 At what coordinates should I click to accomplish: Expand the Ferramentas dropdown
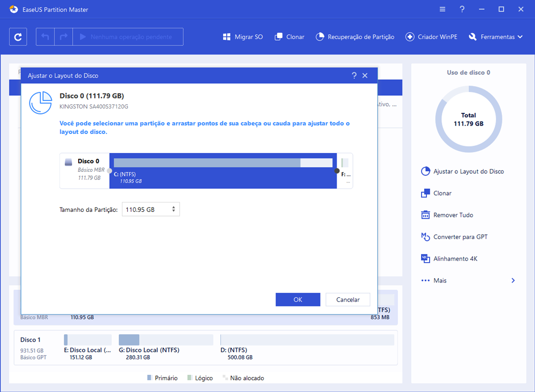(491, 37)
